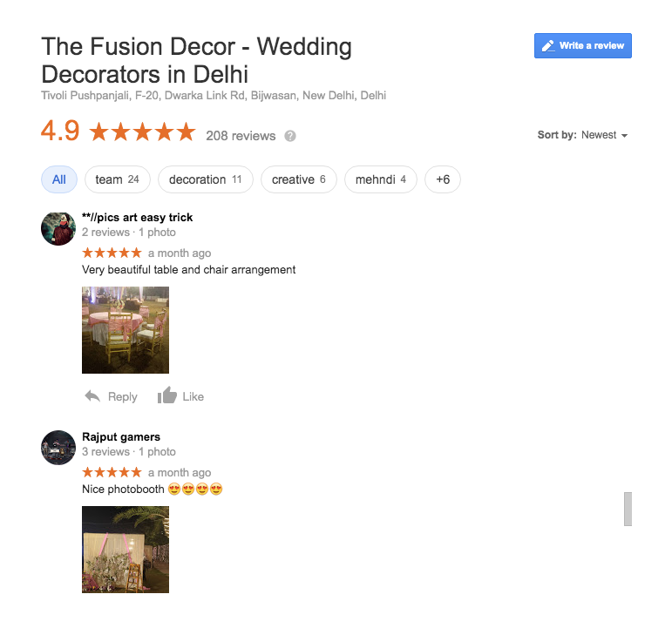Open the Sort by Newest dropdown
Image resolution: width=672 pixels, height=628 pixels.
(x=583, y=135)
